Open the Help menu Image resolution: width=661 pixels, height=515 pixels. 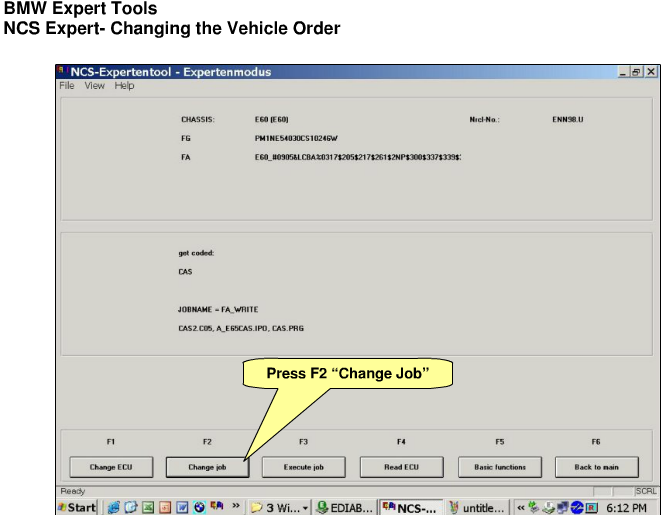click(124, 86)
